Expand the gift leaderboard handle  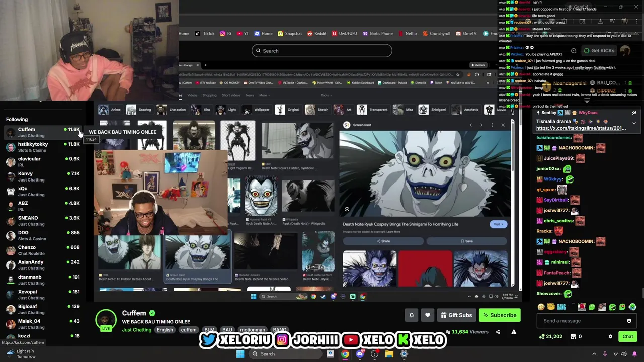pos(586,101)
